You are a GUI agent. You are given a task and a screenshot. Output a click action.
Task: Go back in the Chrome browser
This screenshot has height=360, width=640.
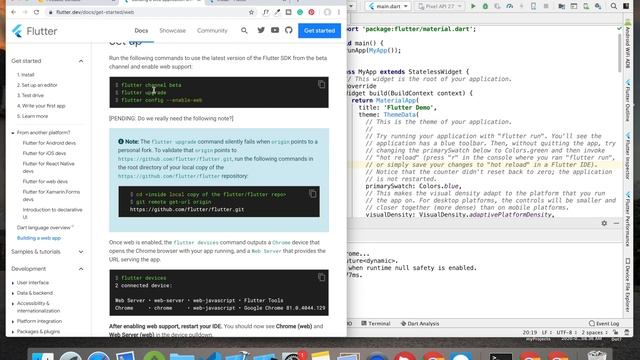click(x=13, y=12)
